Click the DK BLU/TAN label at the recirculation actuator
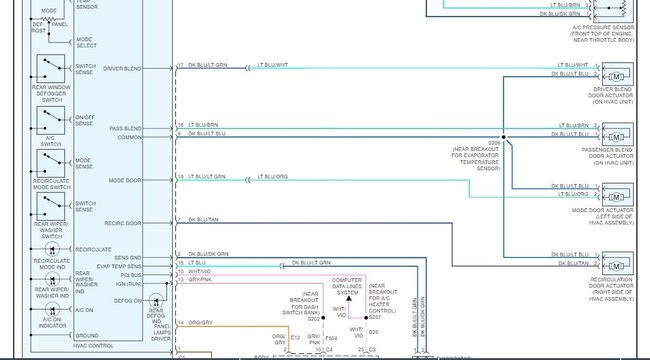This screenshot has height=360, width=650. pos(574,263)
